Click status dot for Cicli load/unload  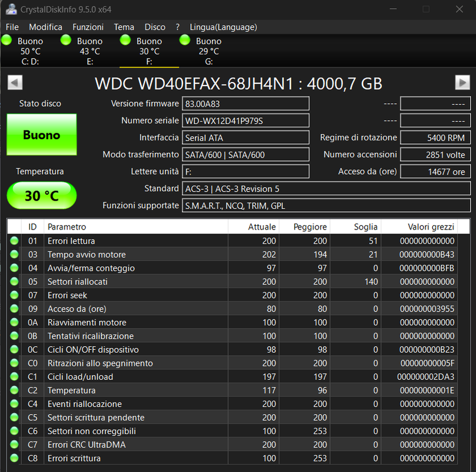[14, 377]
